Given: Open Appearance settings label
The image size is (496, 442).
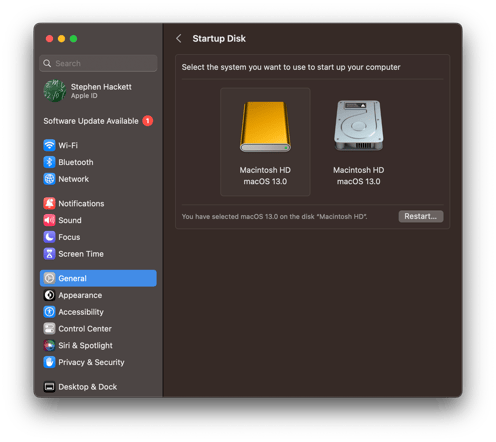Looking at the screenshot, I should click(x=80, y=295).
